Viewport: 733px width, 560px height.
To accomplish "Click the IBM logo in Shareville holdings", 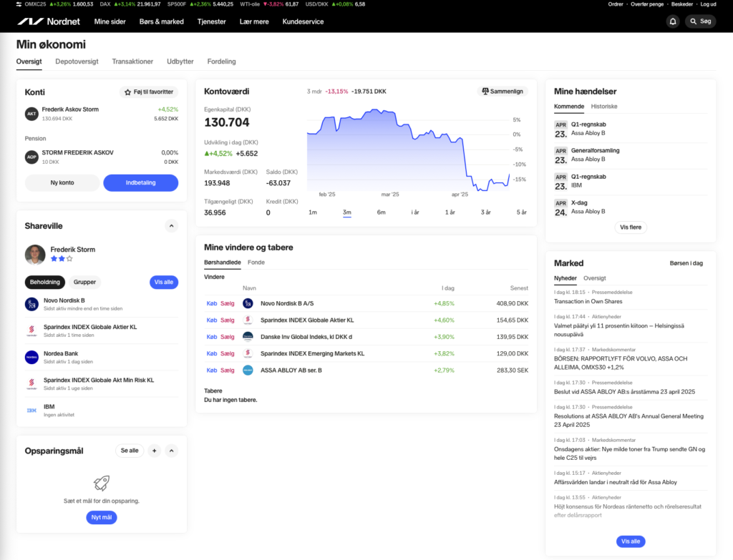I will 30,410.
